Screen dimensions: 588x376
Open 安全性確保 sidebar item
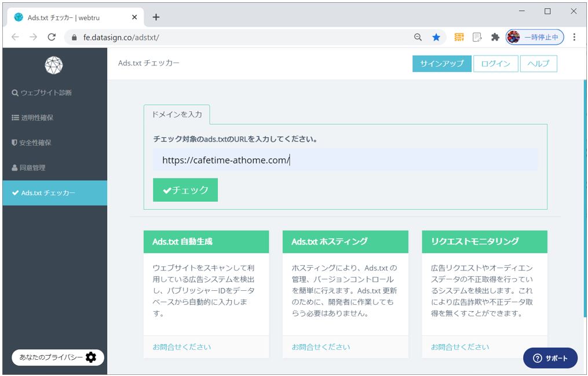35,143
